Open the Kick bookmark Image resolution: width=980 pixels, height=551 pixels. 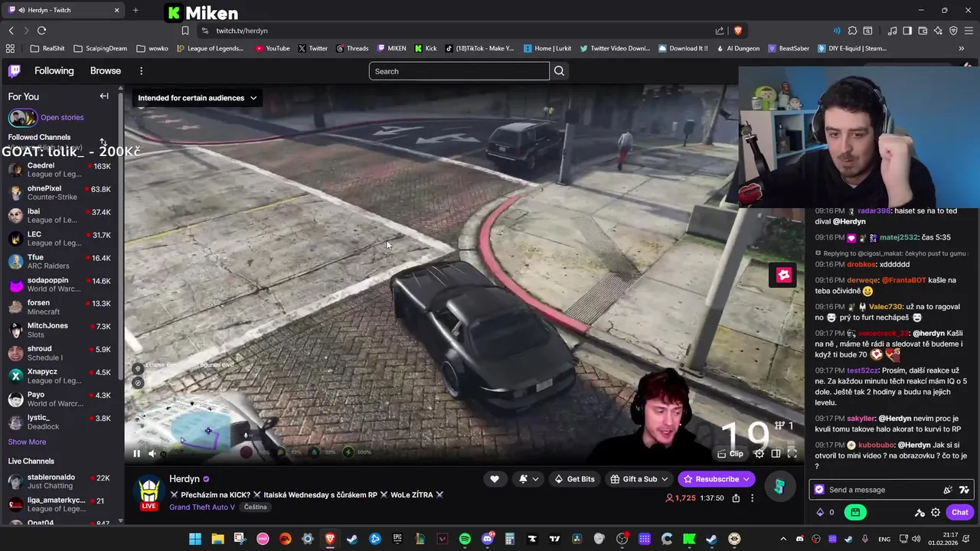[x=426, y=48]
